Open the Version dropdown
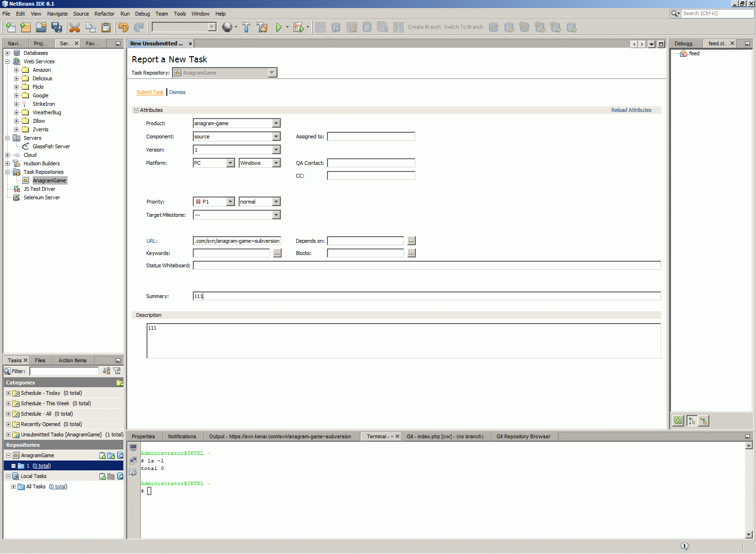This screenshot has width=756, height=554. 276,150
